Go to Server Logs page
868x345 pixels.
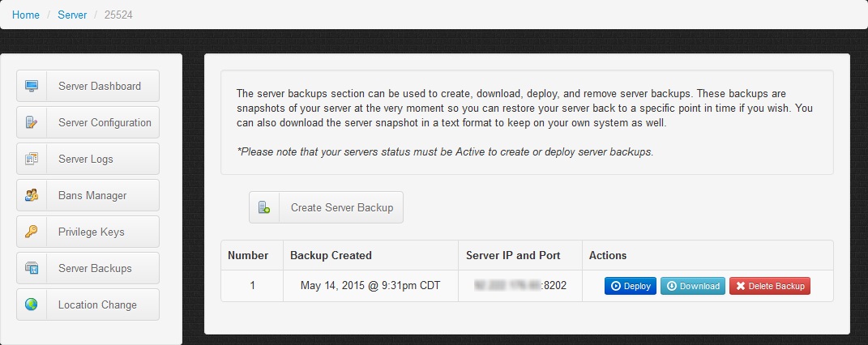[x=86, y=159]
